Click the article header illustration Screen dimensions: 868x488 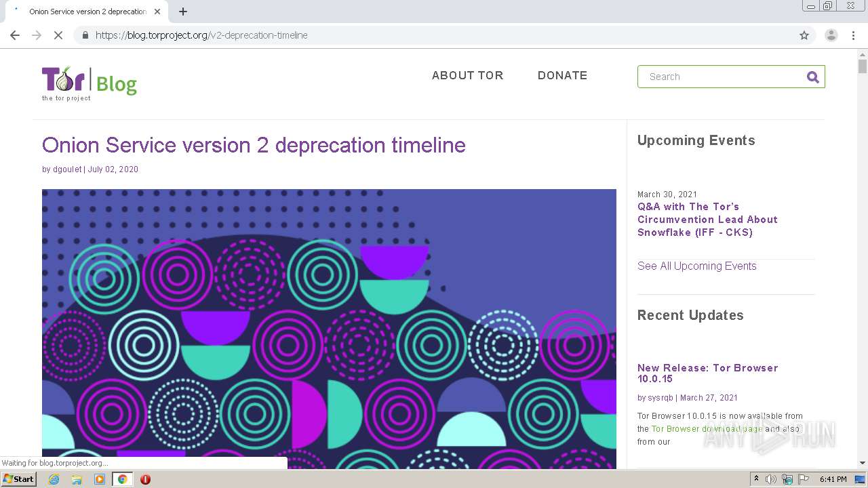pyautogui.click(x=329, y=329)
